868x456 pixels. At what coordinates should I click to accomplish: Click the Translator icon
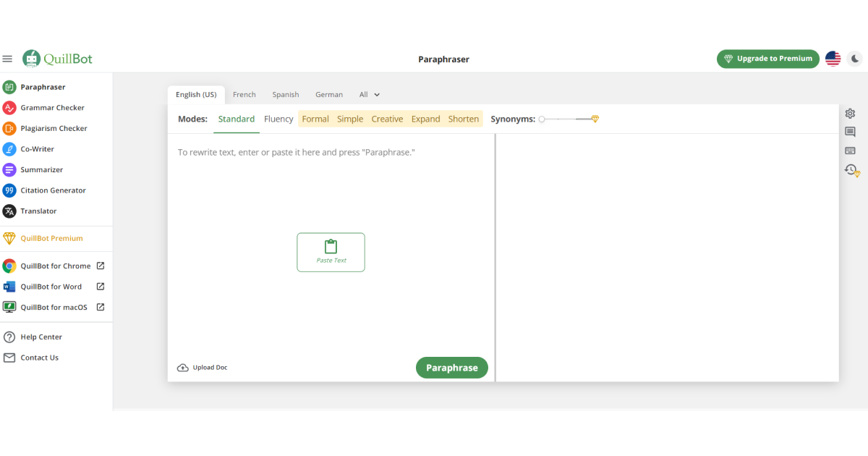(x=9, y=211)
